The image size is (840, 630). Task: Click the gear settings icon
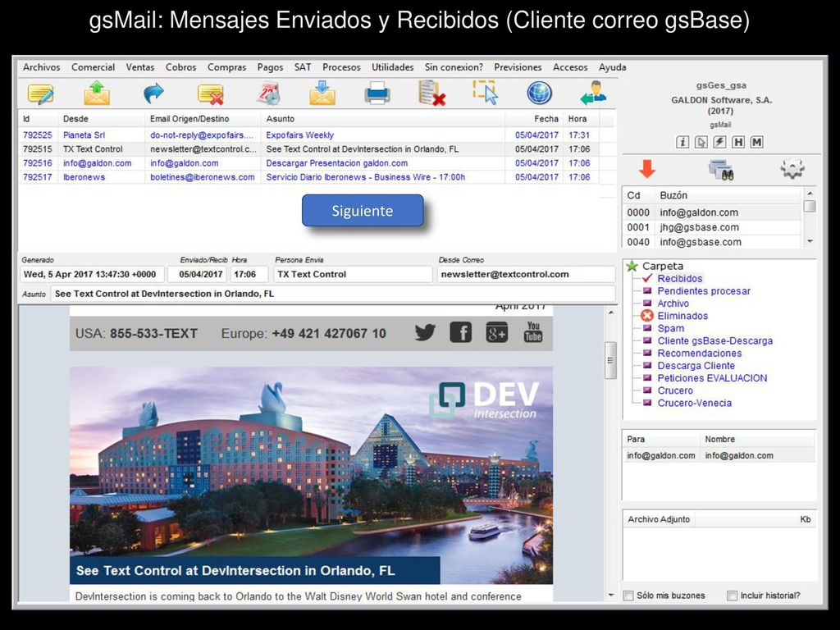point(792,169)
